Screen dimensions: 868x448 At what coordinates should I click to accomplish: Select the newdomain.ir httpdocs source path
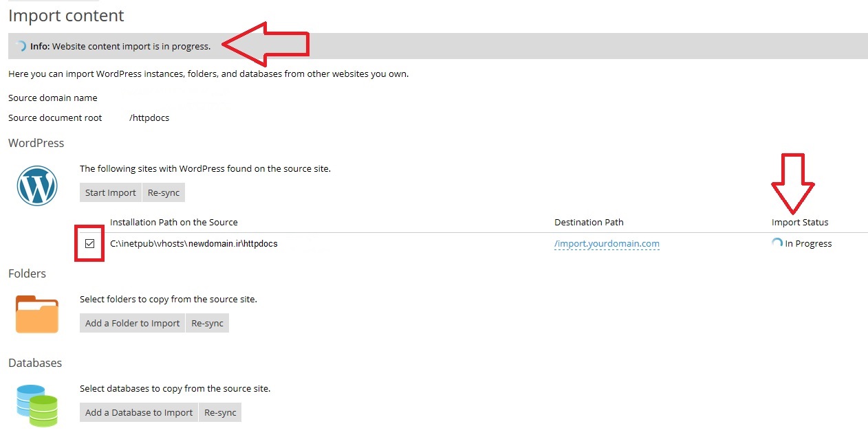point(193,243)
